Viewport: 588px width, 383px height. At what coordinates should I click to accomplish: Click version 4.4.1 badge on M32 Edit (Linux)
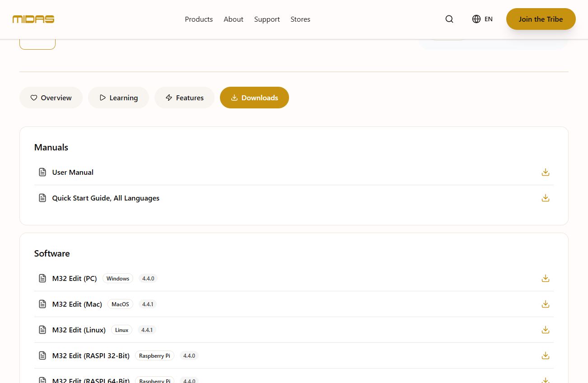coord(147,330)
